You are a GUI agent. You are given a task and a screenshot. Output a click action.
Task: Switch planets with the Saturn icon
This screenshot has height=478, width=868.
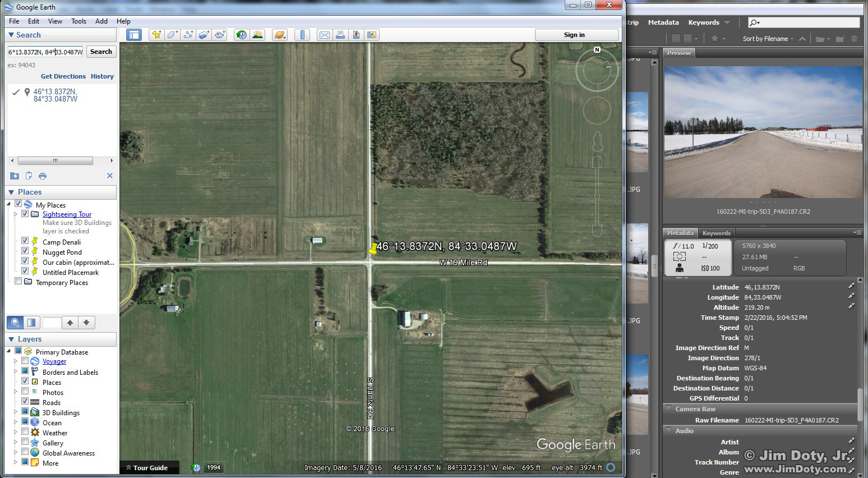tap(279, 35)
